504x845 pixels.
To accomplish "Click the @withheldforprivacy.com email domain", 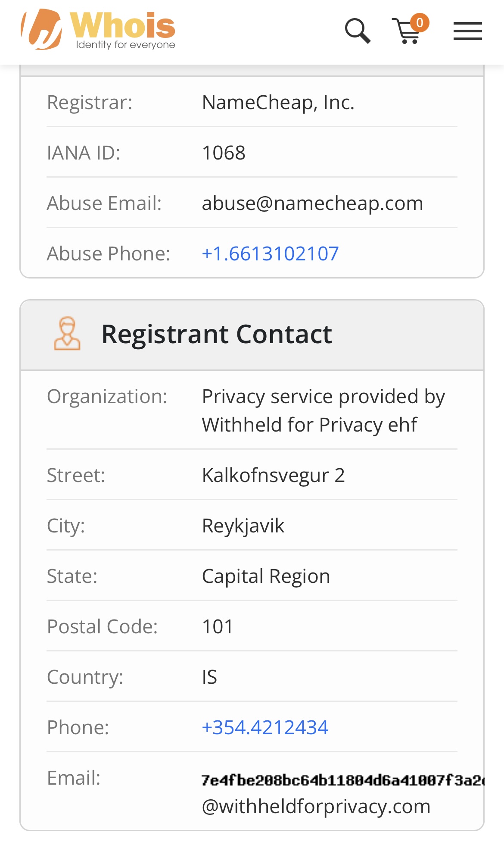I will pyautogui.click(x=316, y=806).
